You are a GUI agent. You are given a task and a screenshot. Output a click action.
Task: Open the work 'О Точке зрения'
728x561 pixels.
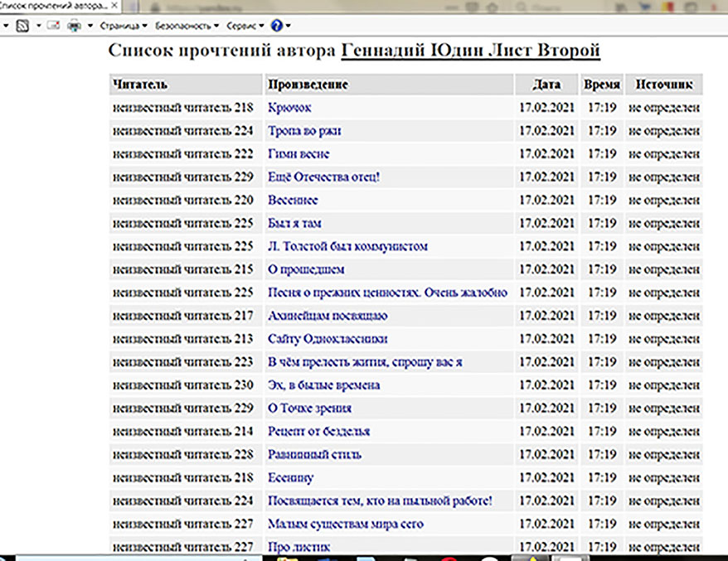tap(309, 409)
